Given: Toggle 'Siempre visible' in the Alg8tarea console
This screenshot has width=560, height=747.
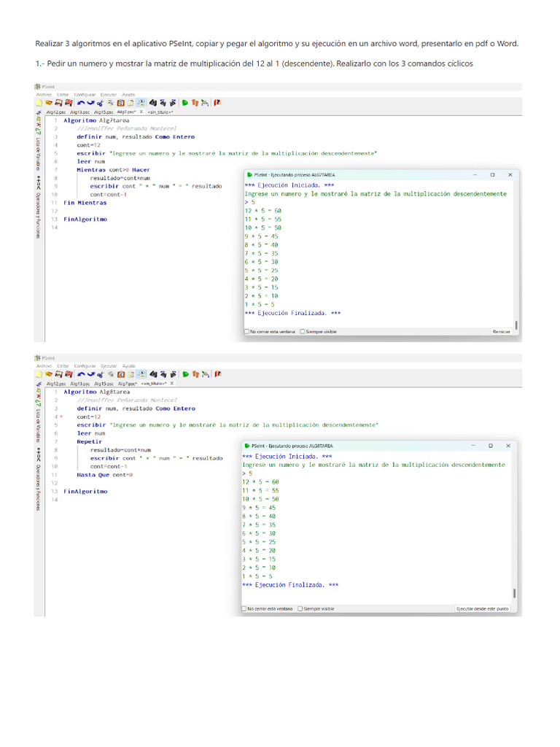Looking at the screenshot, I should pyautogui.click(x=300, y=608).
